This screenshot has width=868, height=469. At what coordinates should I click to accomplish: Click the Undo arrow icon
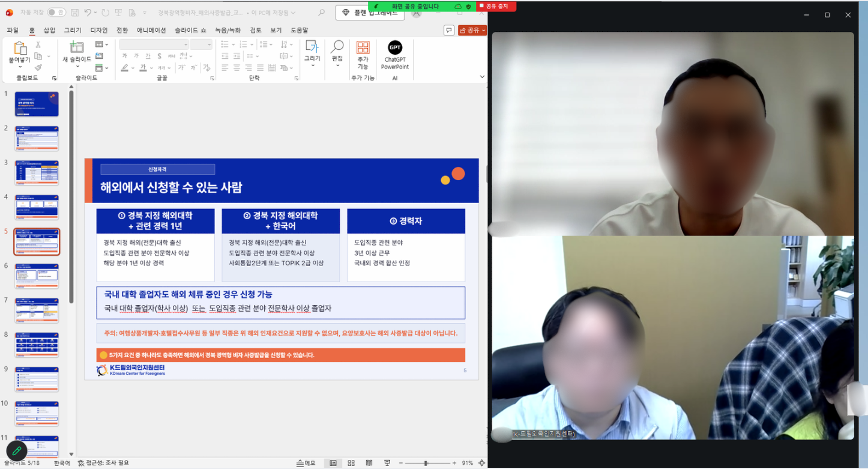88,13
